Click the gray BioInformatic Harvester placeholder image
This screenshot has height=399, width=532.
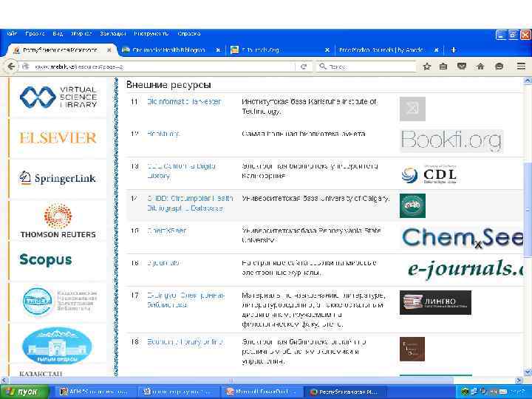pos(412,109)
